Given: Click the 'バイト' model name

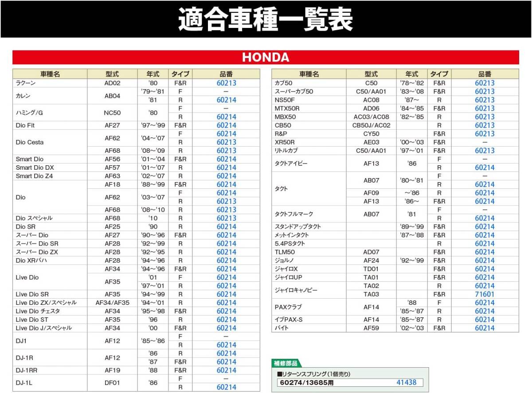Looking at the screenshot, I should pos(282,328).
